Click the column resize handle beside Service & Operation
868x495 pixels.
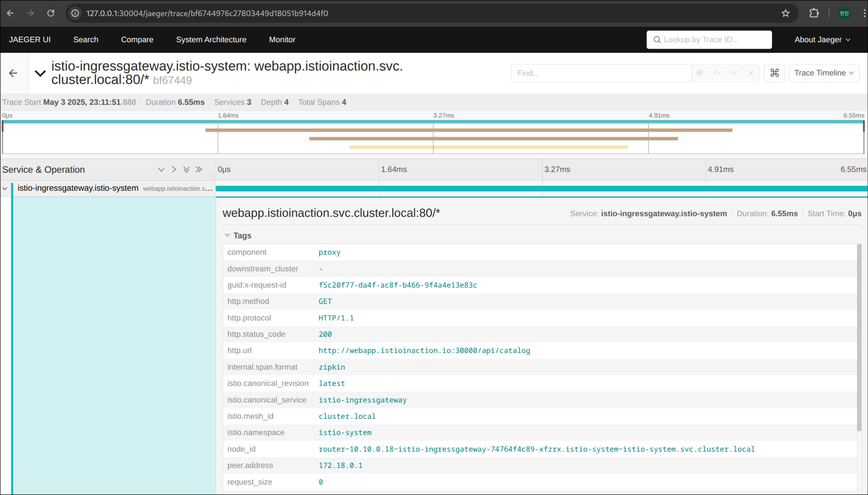211,175
